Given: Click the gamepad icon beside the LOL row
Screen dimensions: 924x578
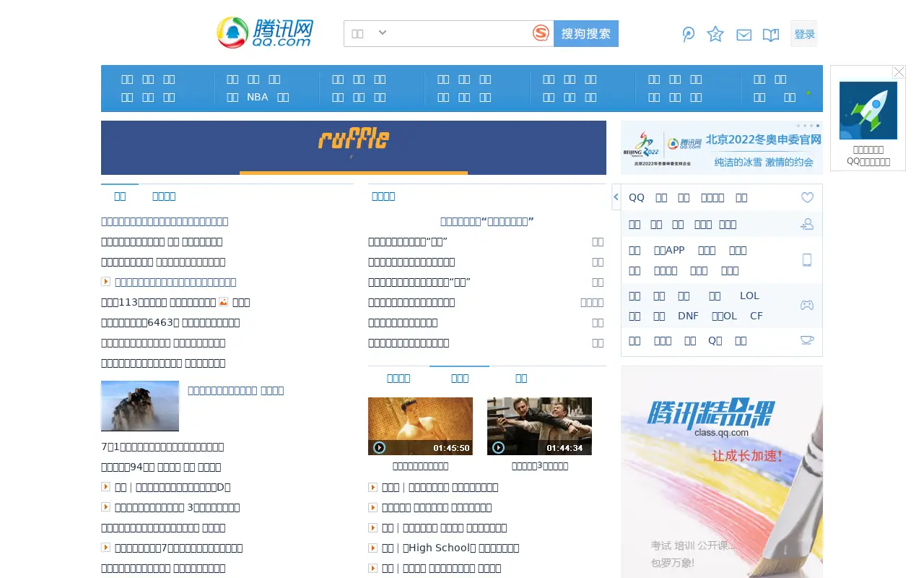Looking at the screenshot, I should pyautogui.click(x=807, y=305).
